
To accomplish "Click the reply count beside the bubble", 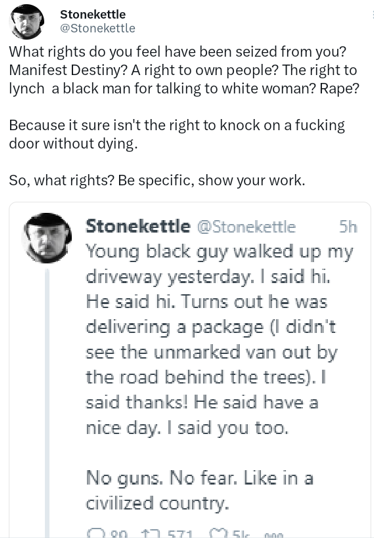I will [x=119, y=534].
